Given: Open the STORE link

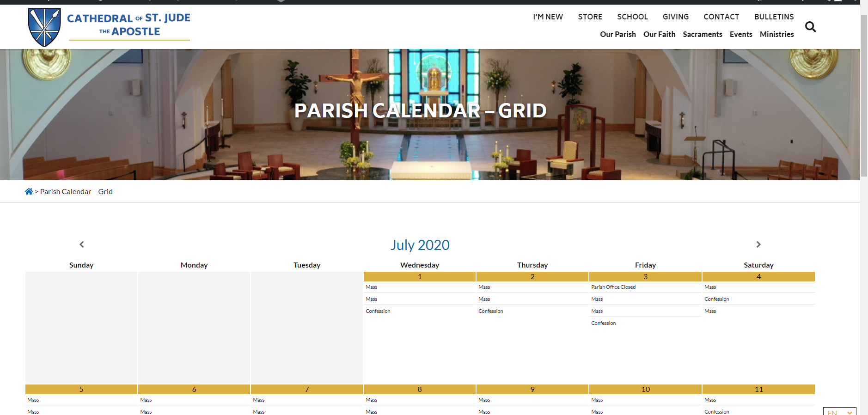Looking at the screenshot, I should coord(590,17).
